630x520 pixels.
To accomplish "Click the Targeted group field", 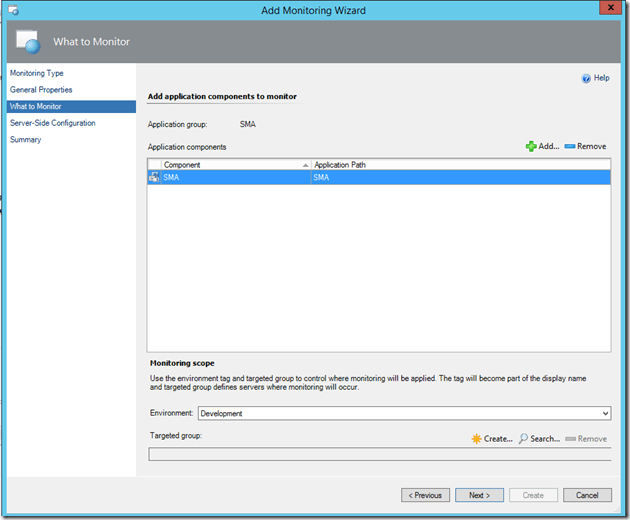I will click(379, 454).
